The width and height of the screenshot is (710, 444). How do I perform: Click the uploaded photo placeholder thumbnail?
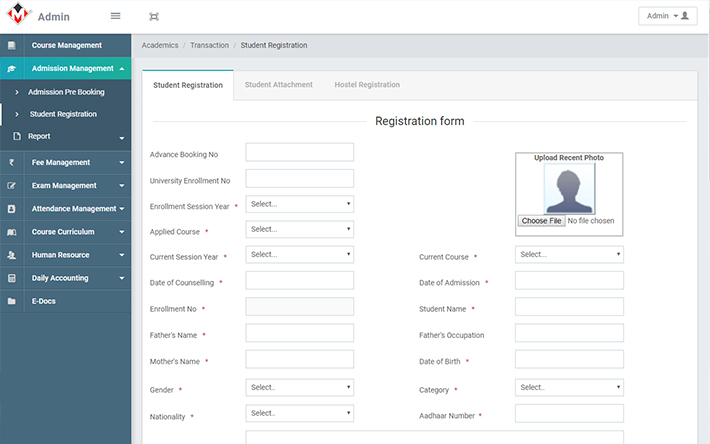click(569, 188)
